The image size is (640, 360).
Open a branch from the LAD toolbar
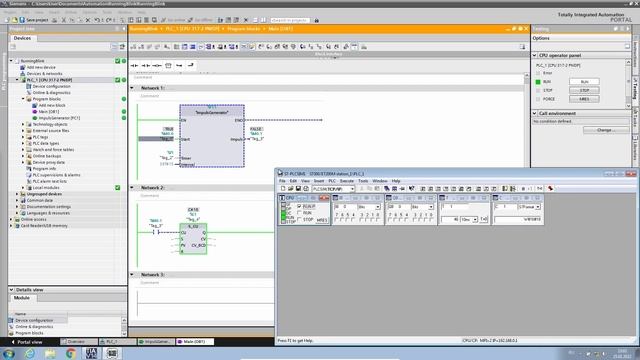click(x=179, y=65)
